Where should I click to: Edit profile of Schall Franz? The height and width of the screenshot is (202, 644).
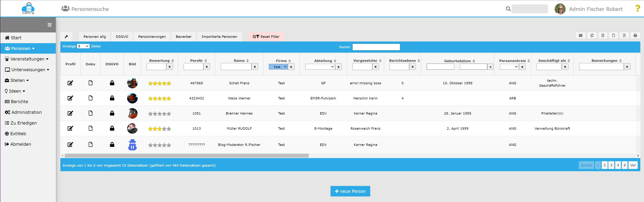tap(70, 83)
